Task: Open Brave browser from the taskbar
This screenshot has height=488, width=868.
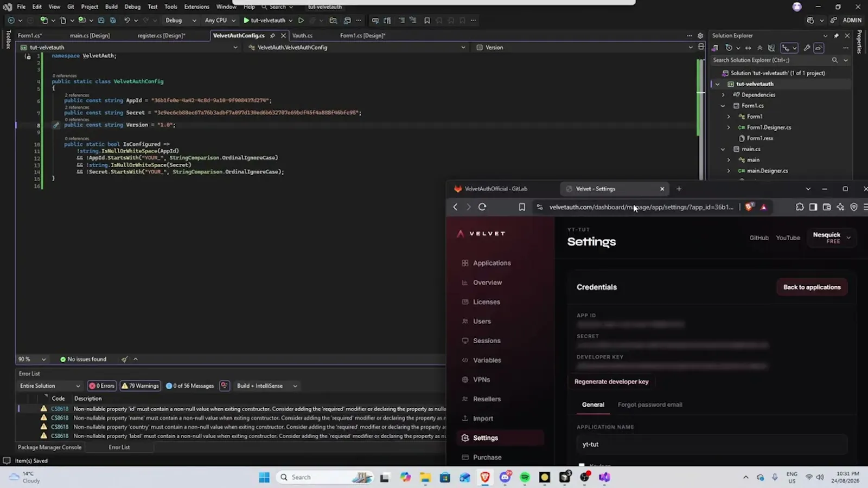Action: pos(485,477)
